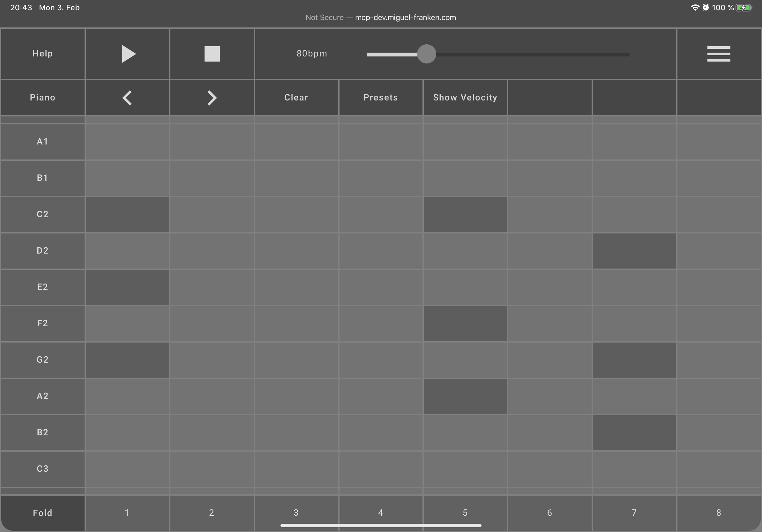Enable the C2 beat on step 5
Screen dimensions: 762x532
(466, 214)
